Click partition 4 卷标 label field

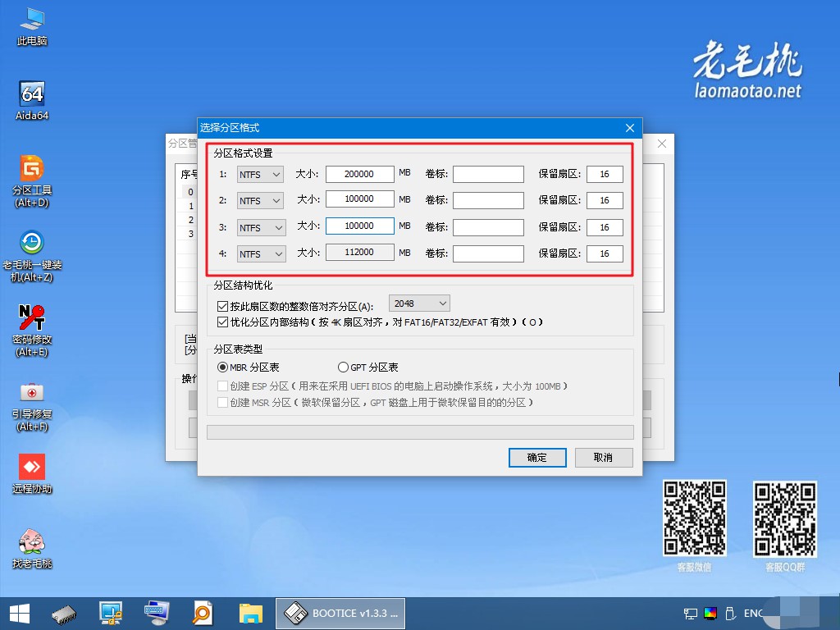pos(488,254)
